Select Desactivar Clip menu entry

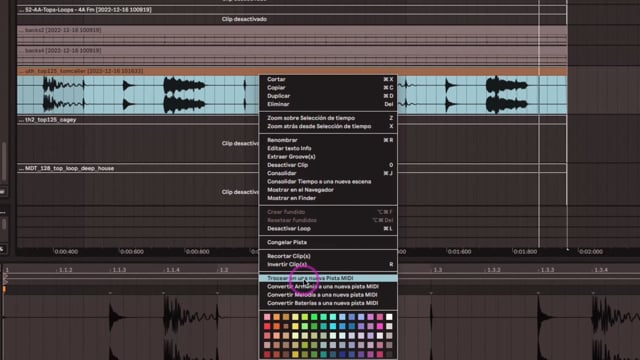tap(328, 165)
